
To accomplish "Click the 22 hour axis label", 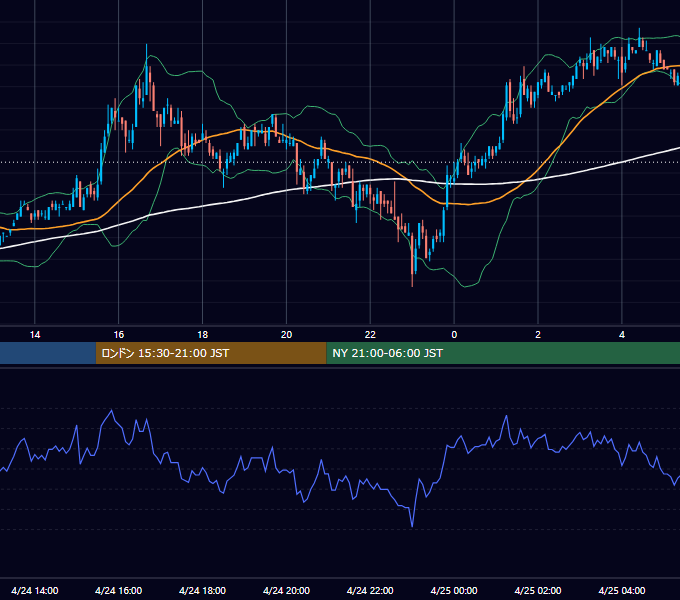I will (x=370, y=335).
